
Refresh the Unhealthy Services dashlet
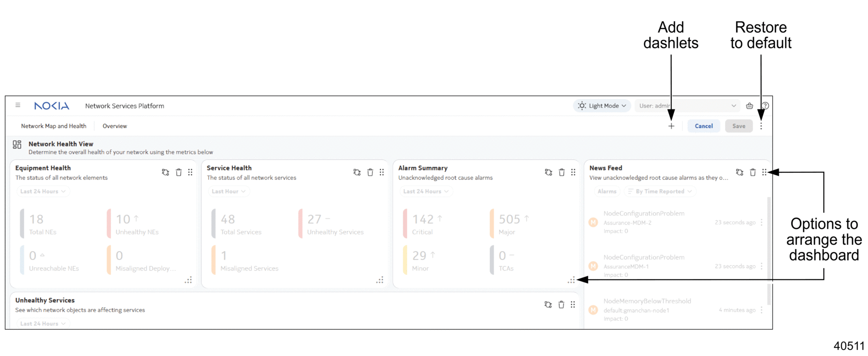(x=548, y=305)
